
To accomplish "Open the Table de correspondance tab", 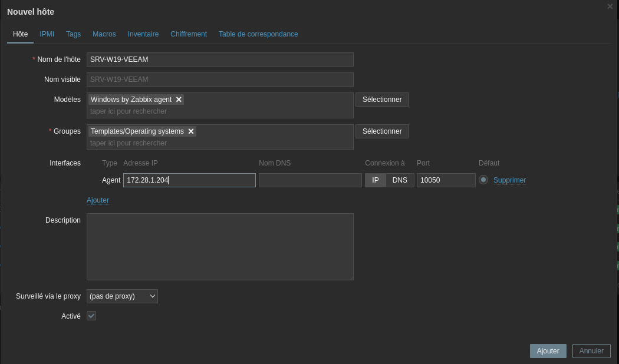I will tap(258, 34).
